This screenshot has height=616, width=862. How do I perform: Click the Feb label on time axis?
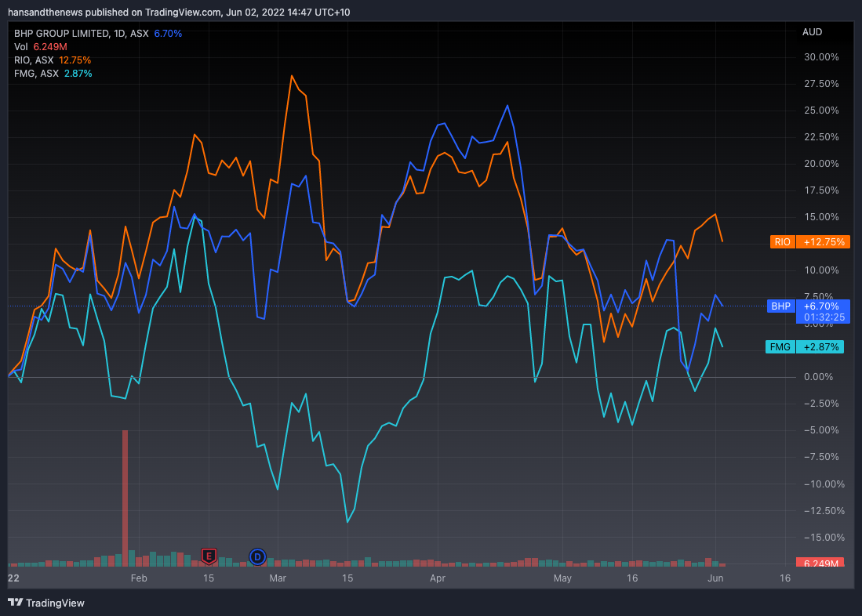pos(139,578)
